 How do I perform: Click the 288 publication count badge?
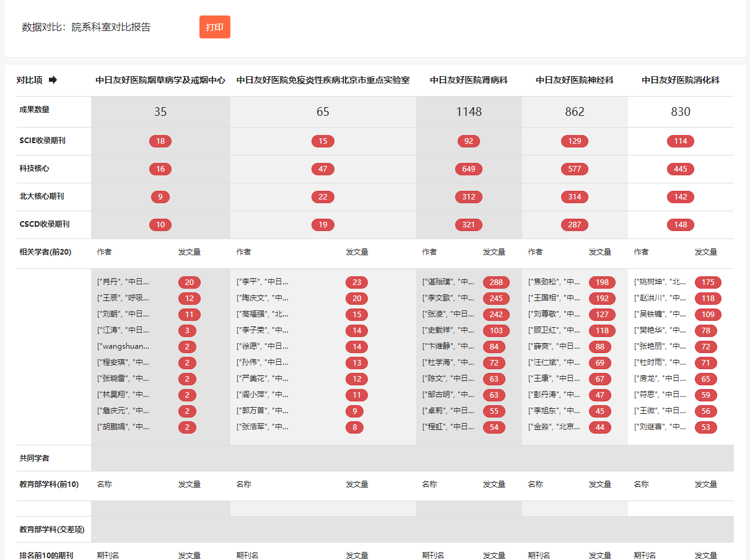(496, 282)
